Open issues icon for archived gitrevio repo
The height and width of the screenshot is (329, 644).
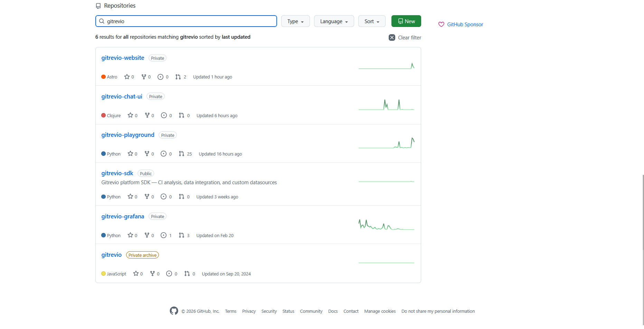(x=169, y=273)
